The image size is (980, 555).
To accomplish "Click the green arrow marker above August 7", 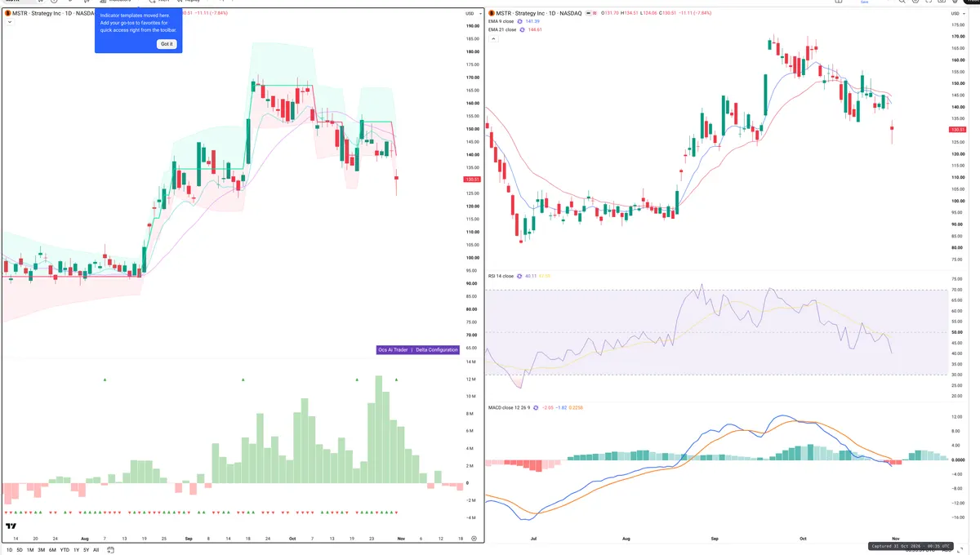I will pos(105,380).
